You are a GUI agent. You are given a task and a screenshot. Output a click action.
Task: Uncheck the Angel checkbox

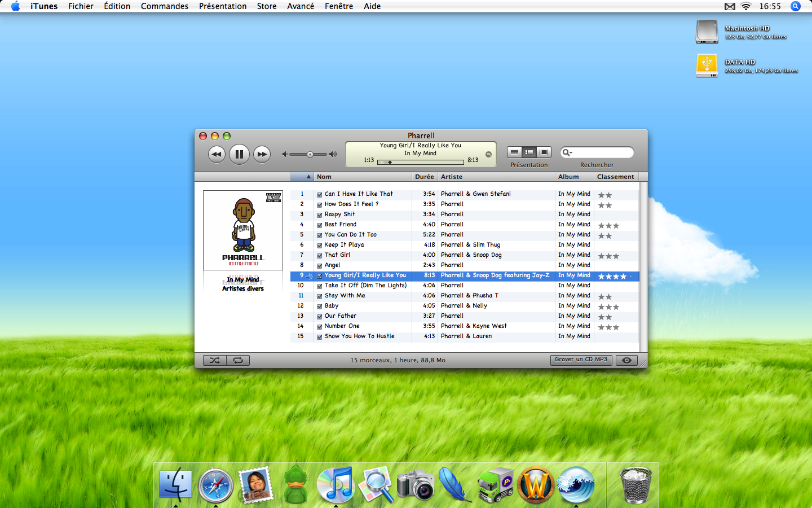coord(319,265)
